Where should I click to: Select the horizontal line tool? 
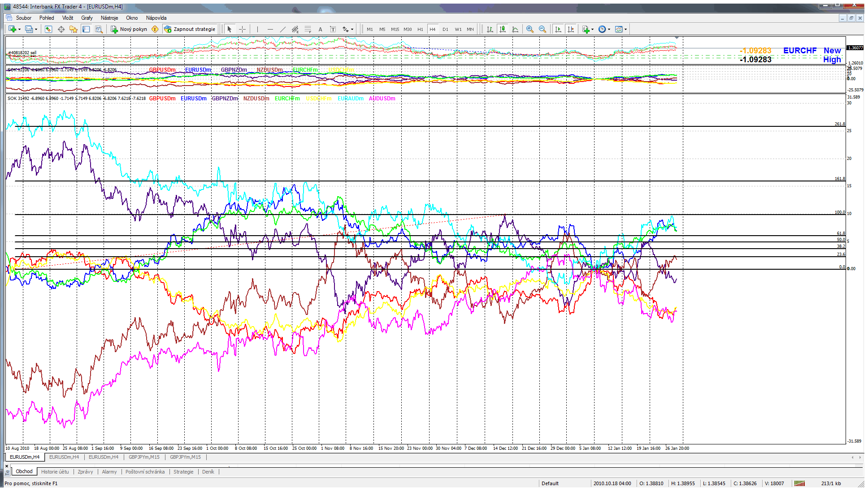270,29
